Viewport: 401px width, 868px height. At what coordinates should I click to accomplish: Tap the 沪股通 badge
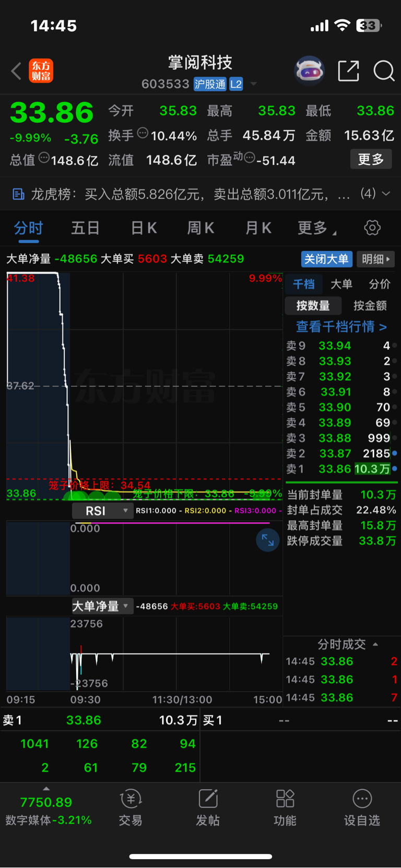point(210,84)
